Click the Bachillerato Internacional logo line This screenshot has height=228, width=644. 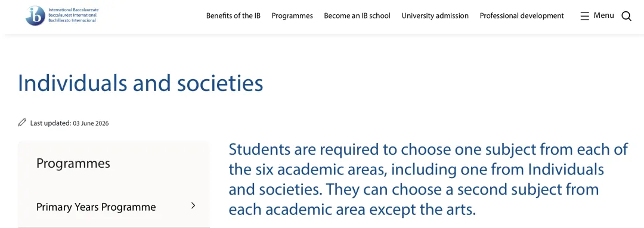pyautogui.click(x=72, y=20)
